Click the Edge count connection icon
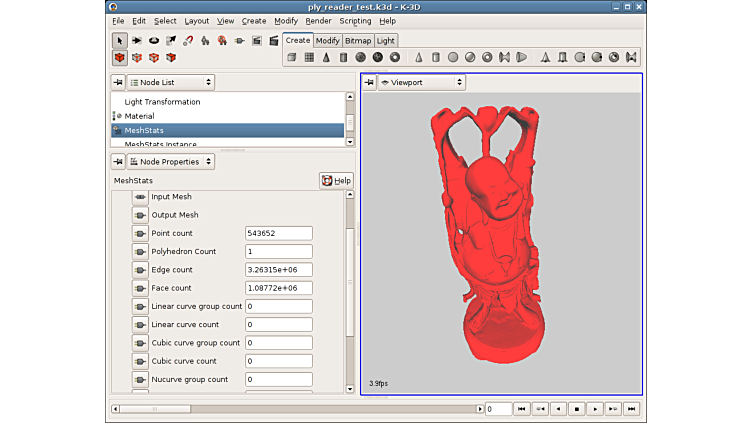This screenshot has width=752, height=423. [x=140, y=270]
